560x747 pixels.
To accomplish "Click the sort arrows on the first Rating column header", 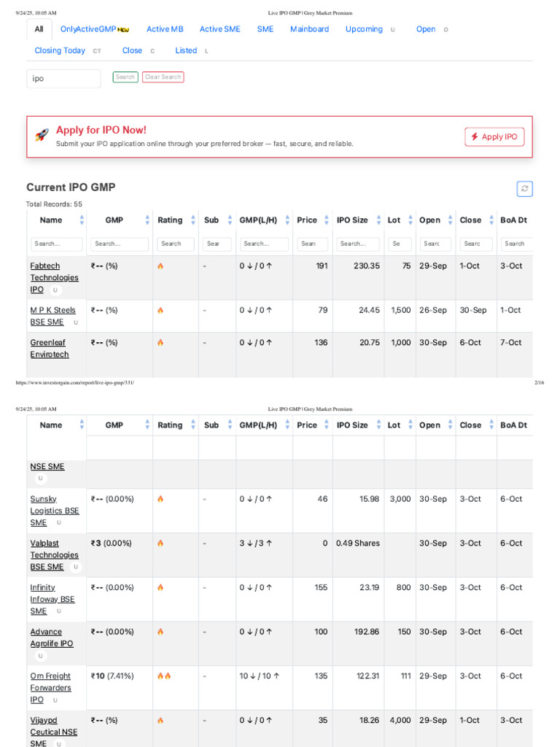I will pyautogui.click(x=192, y=220).
